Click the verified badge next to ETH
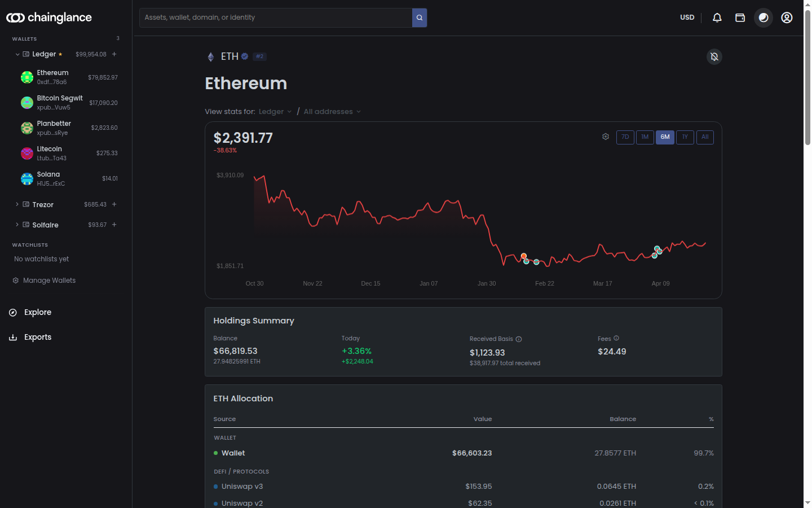This screenshot has width=812, height=508. [245, 56]
